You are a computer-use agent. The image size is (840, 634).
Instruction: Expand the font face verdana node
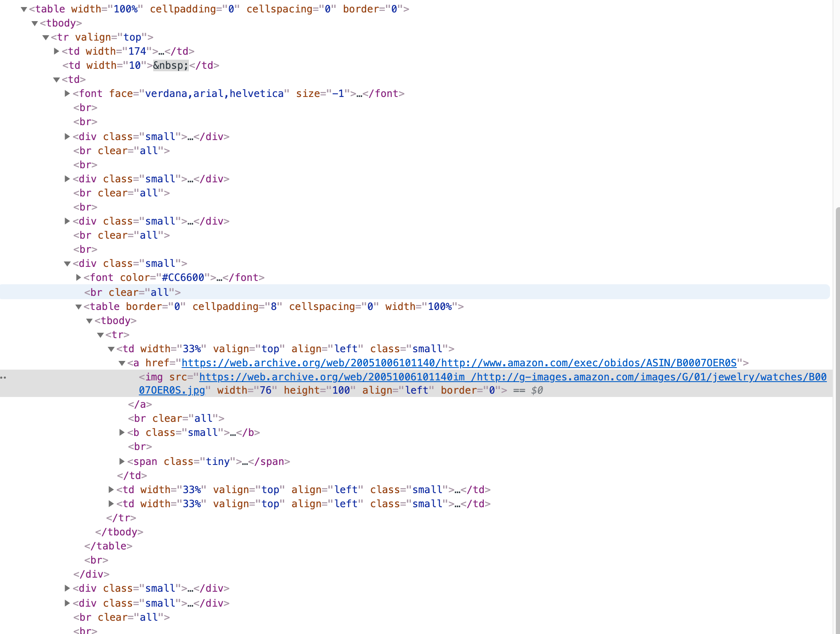click(x=68, y=94)
